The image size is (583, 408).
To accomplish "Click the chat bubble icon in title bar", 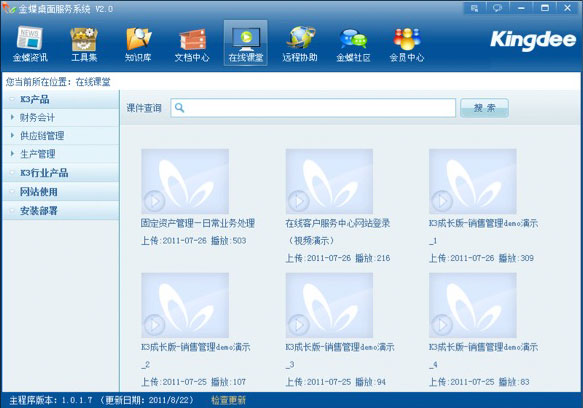I will (x=497, y=8).
